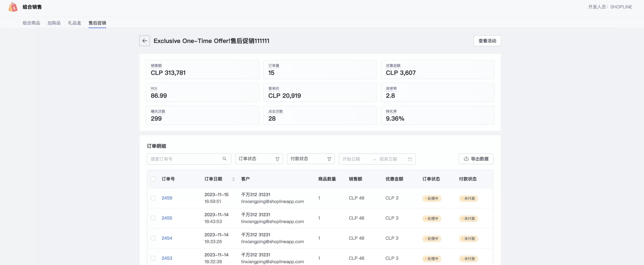Click the 连带率 2.8 metric card
Viewport: 644px width, 265px height.
(438, 92)
